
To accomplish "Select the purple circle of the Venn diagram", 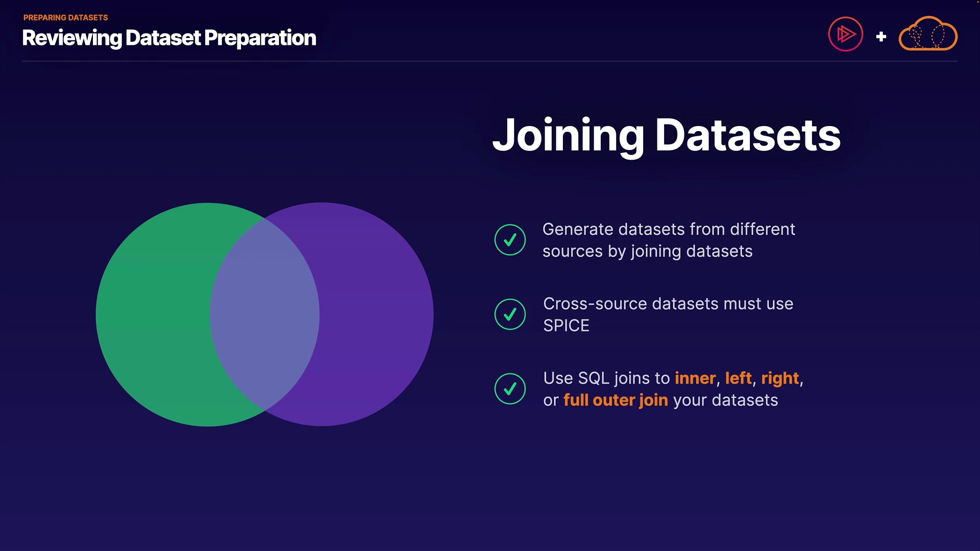I will [378, 314].
